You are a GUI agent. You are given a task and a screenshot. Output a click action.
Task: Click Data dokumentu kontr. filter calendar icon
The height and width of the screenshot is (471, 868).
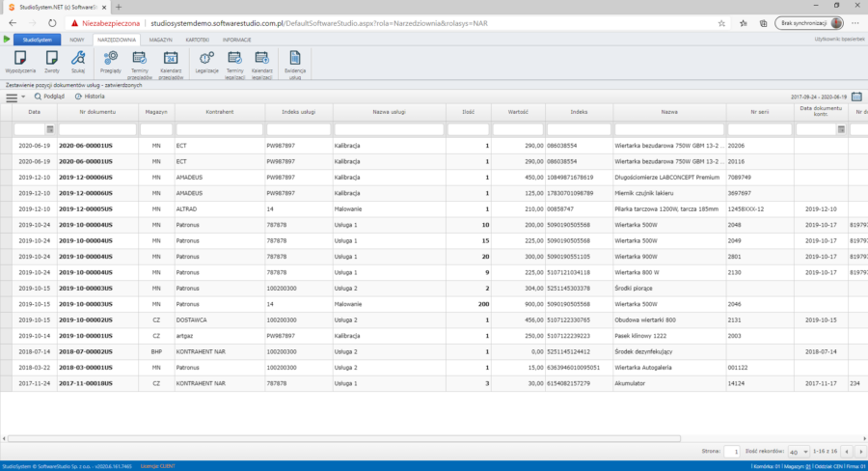click(841, 129)
